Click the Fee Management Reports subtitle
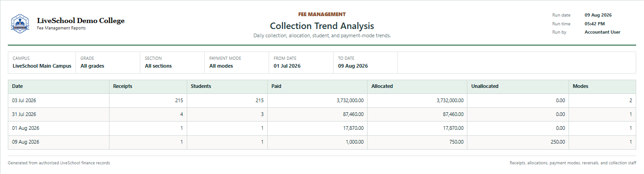 (61, 28)
